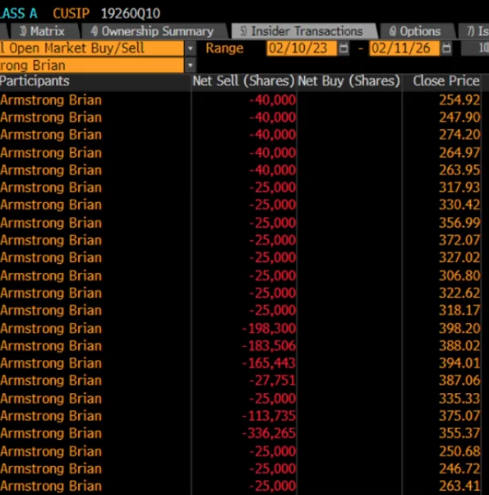
Task: Click the 355.37 close price cell
Action: 459,433
